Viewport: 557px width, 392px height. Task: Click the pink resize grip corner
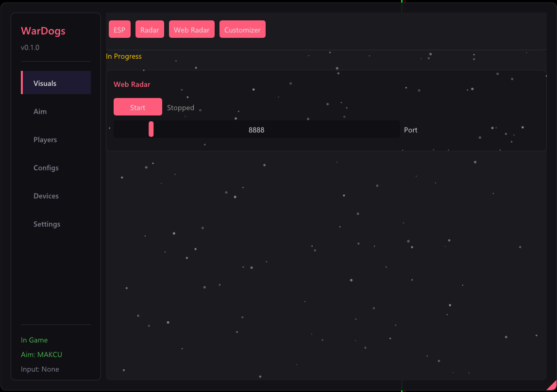553,386
